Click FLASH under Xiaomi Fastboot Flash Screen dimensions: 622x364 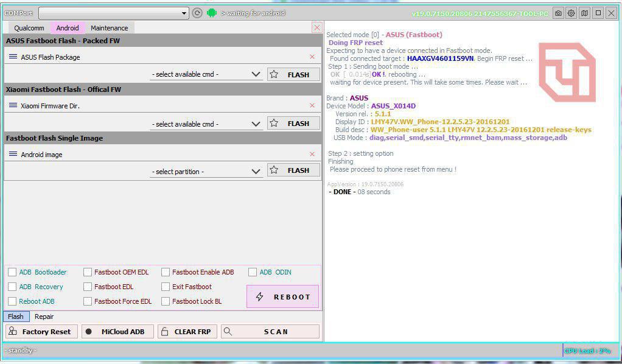293,124
